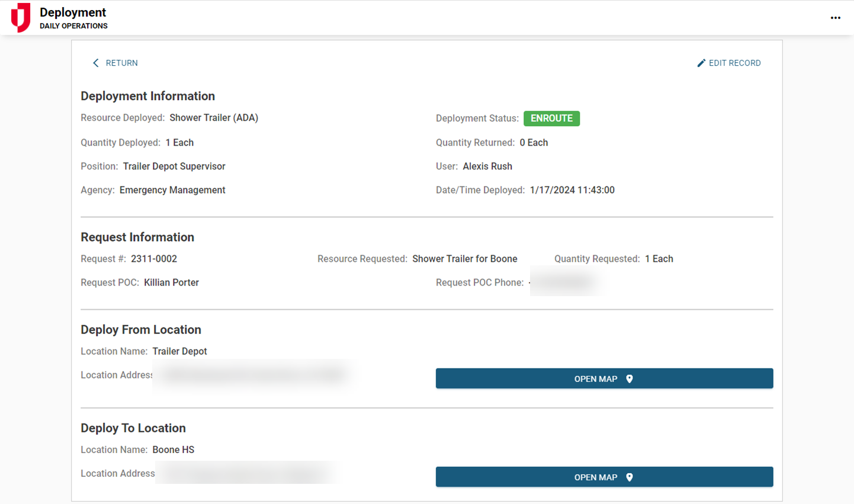Click the Deployment page title

coord(73,12)
